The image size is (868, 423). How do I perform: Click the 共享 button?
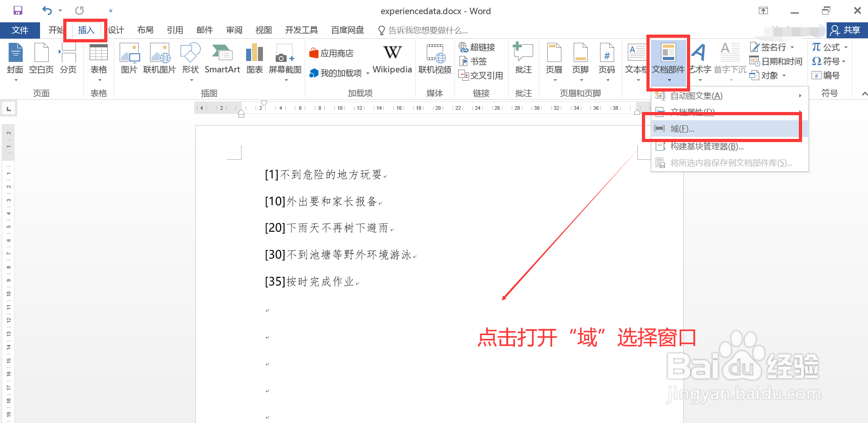(x=847, y=30)
